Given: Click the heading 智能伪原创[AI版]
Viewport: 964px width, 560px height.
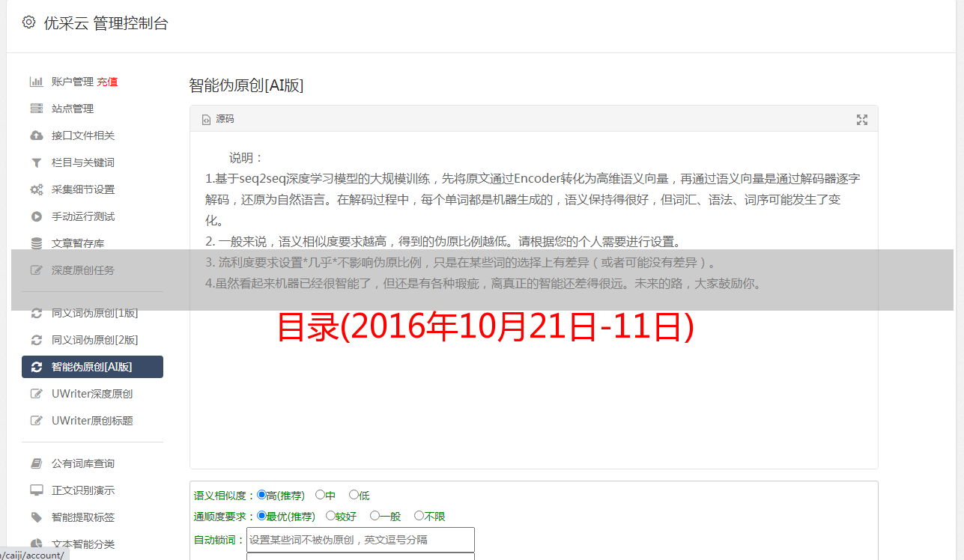Looking at the screenshot, I should point(246,85).
